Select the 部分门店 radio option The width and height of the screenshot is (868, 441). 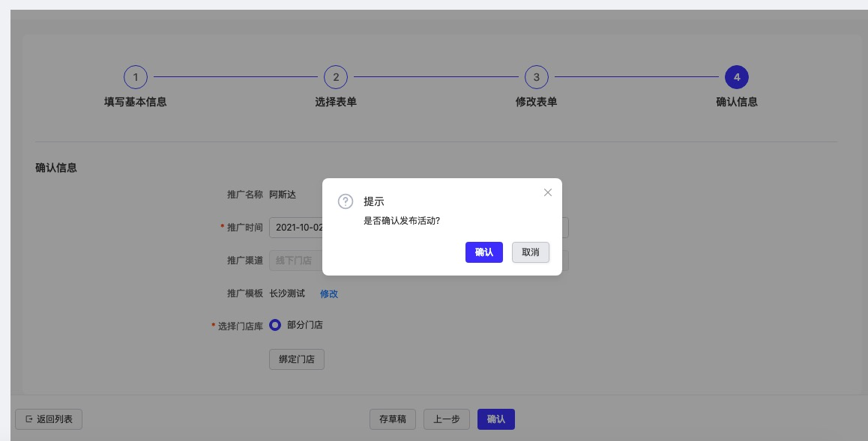[275, 325]
